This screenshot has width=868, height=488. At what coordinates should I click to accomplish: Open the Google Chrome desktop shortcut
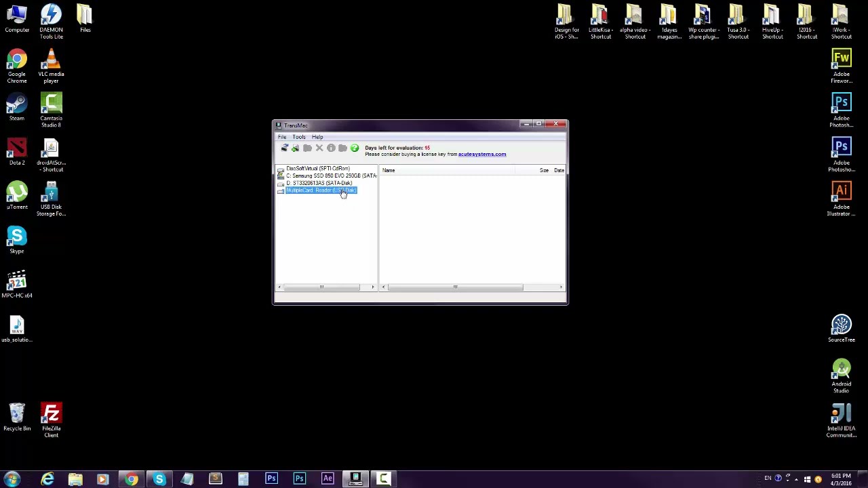pos(17,66)
